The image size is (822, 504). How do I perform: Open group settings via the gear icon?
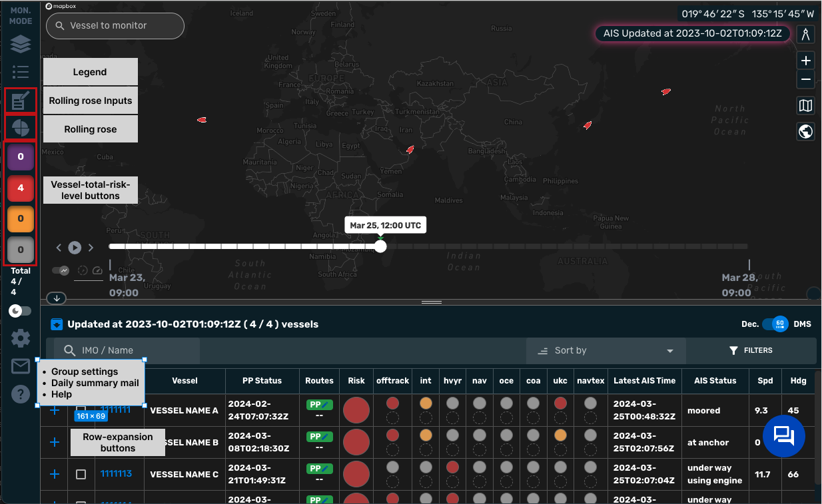(20, 338)
